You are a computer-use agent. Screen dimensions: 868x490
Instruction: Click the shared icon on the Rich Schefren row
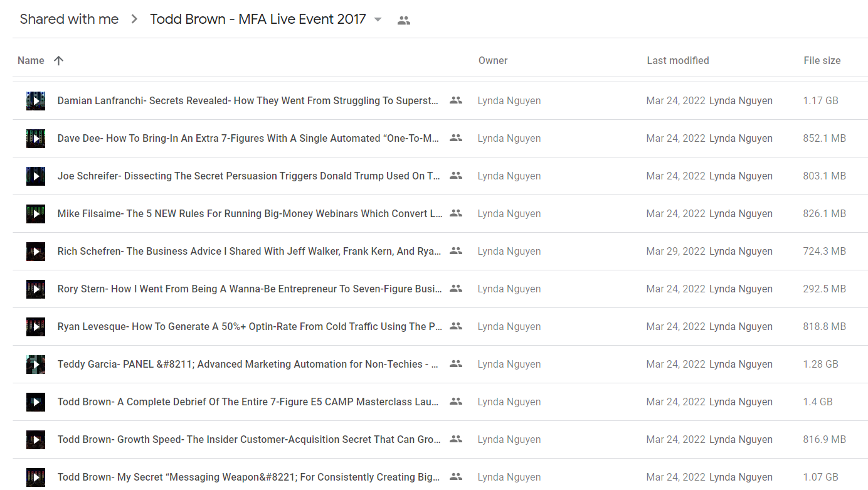pos(456,251)
